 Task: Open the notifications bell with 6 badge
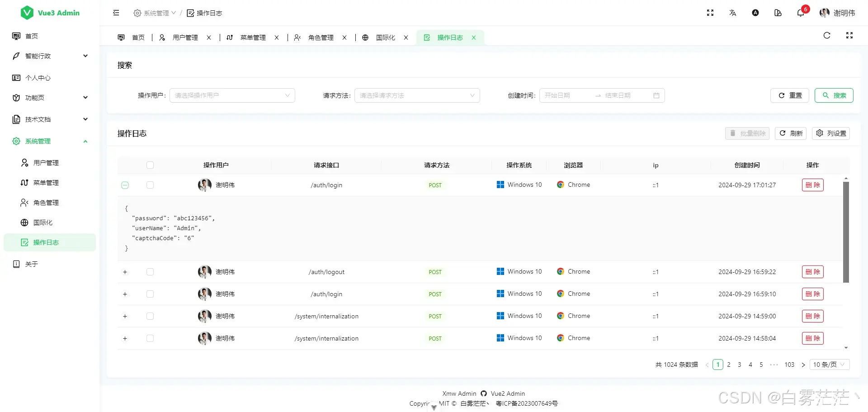(x=801, y=13)
